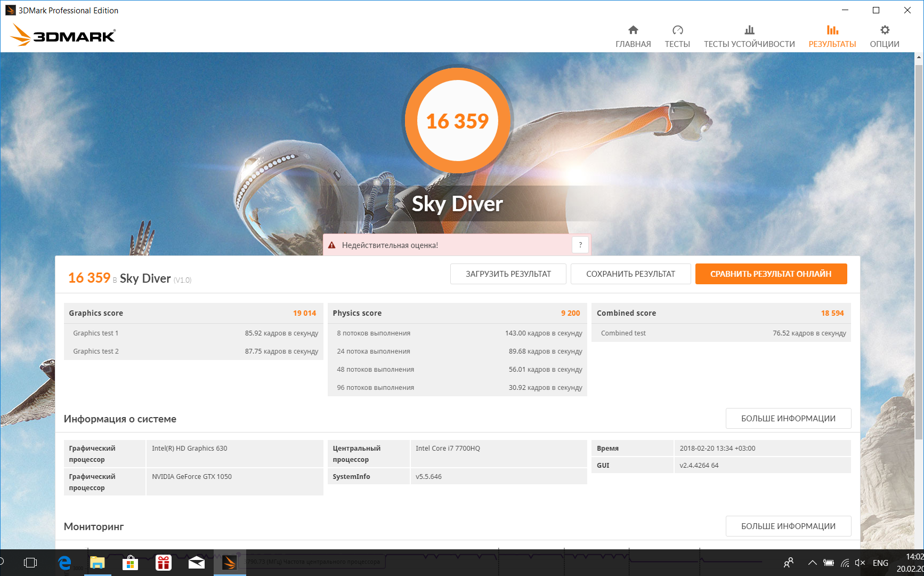Switch the ENG input language indicator
924x576 pixels.
[x=880, y=563]
